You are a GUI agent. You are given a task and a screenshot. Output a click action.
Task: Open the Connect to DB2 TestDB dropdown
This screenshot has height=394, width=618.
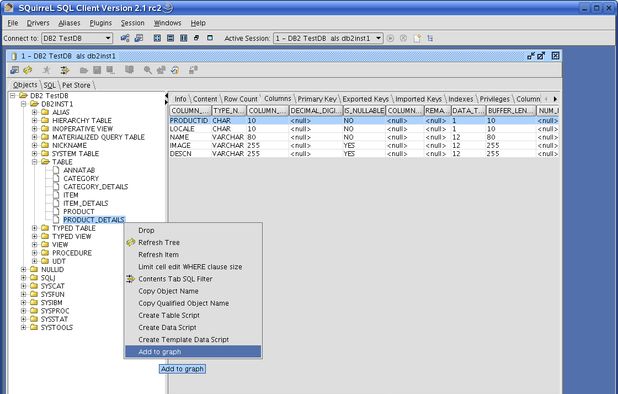tap(108, 38)
